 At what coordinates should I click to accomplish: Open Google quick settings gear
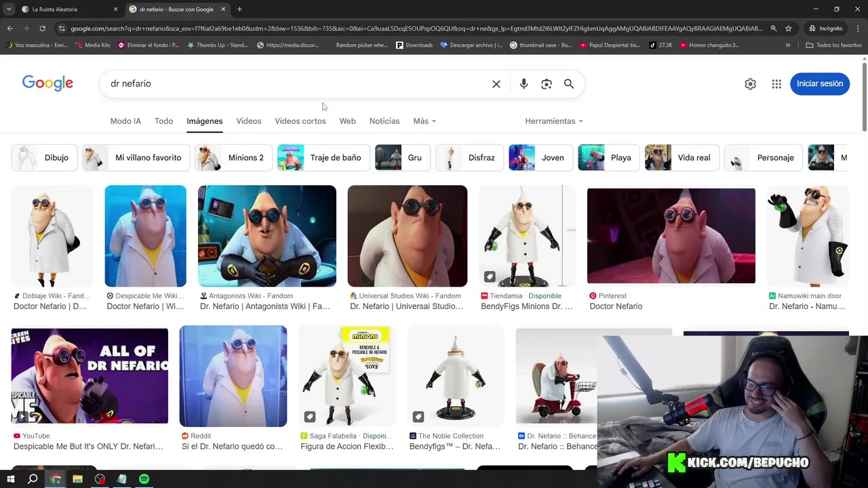point(750,84)
